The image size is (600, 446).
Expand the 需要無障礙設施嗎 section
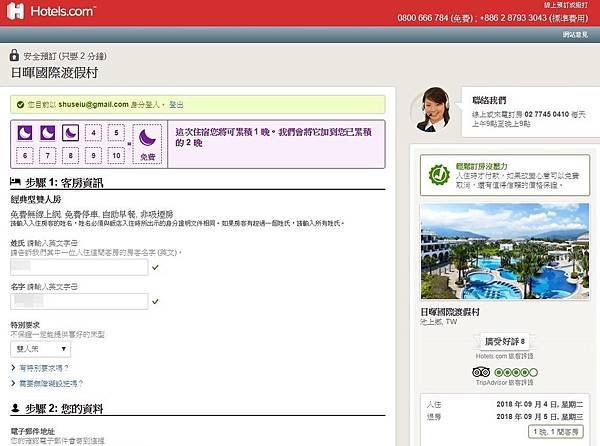51,383
